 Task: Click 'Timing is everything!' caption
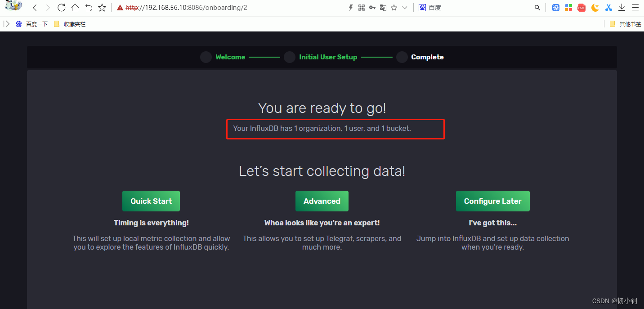[151, 223]
